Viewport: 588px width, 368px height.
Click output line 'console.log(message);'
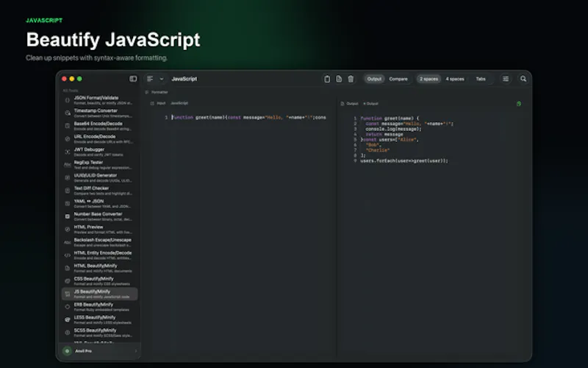pos(393,129)
